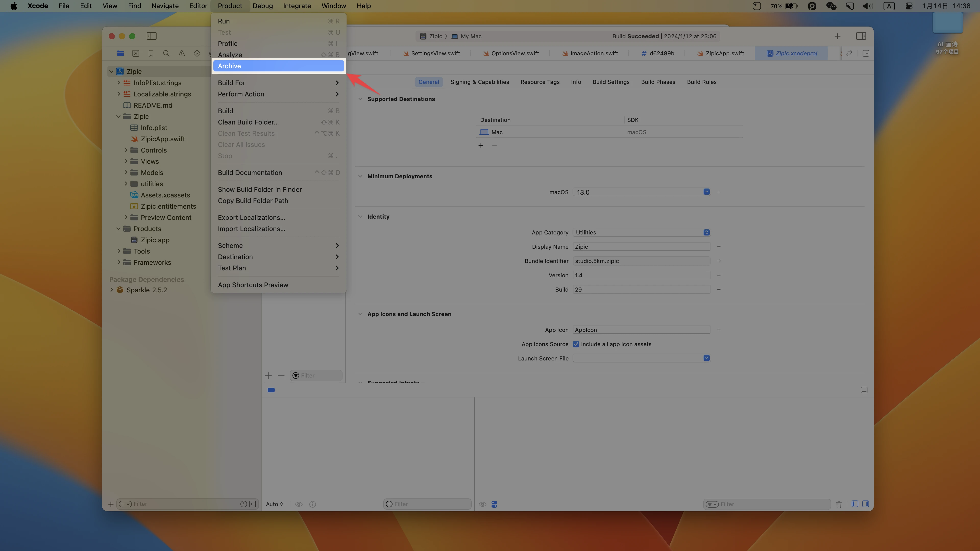Add editor on right icon
Image resolution: width=980 pixels, height=551 pixels.
pos(866,53)
